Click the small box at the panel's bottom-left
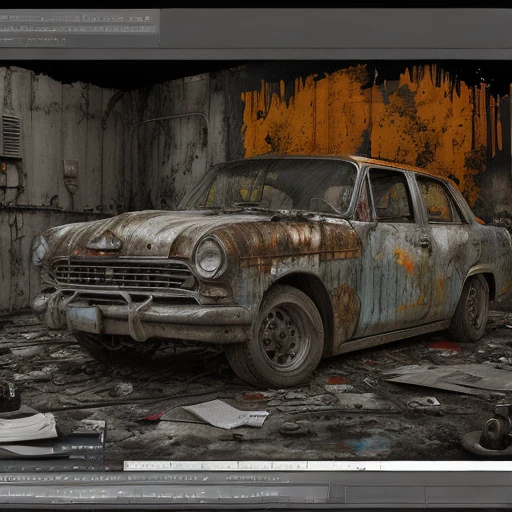512x512 pixels. (11, 42)
